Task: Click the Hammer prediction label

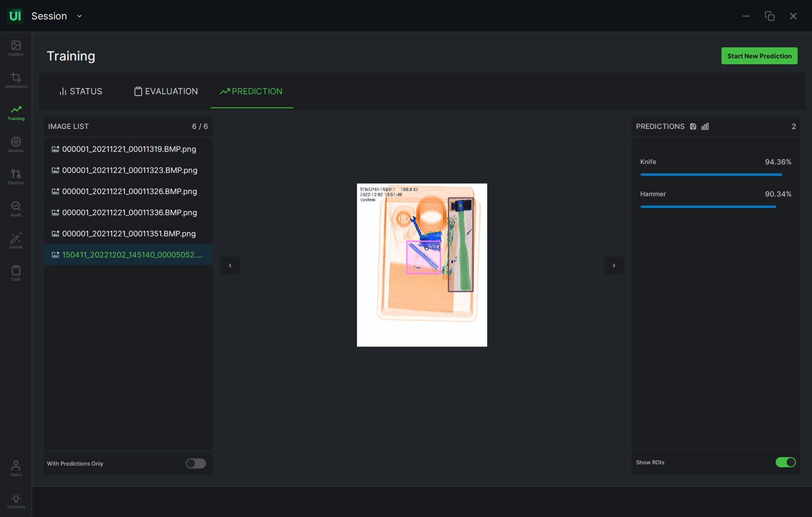Action: (653, 194)
